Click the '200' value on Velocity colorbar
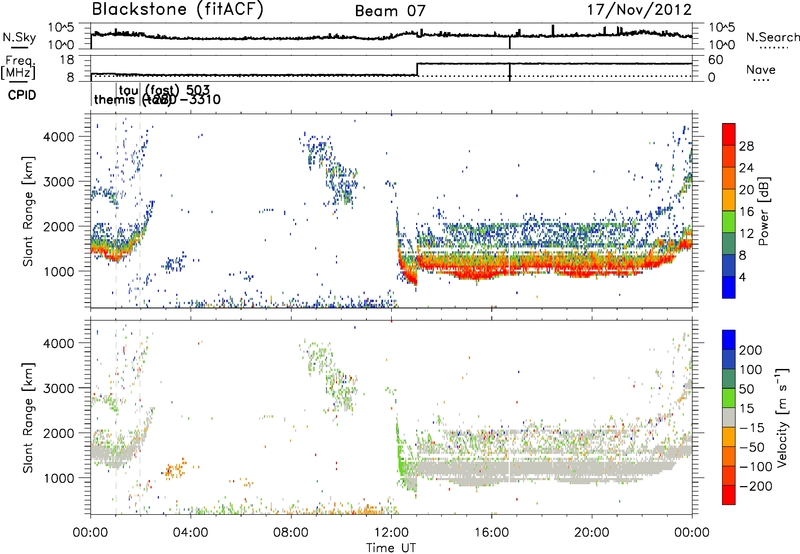This screenshot has height=554, width=800. 751,350
